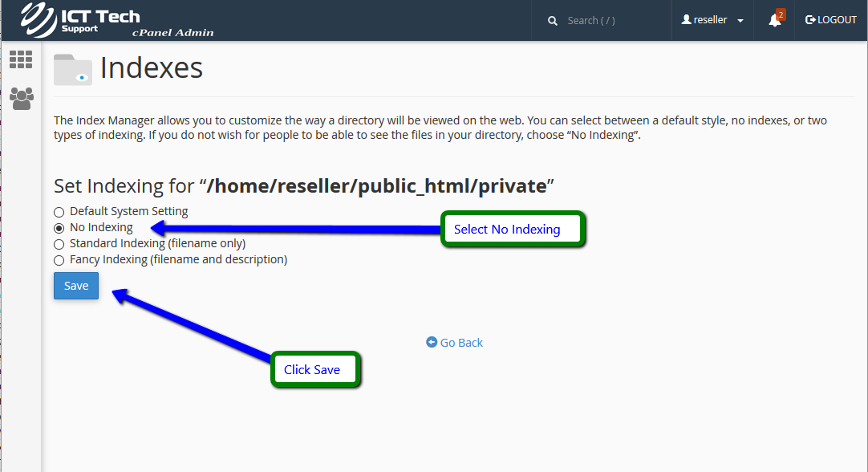The height and width of the screenshot is (472, 868).
Task: Log out using the LOGOUT link
Action: pyautogui.click(x=831, y=20)
